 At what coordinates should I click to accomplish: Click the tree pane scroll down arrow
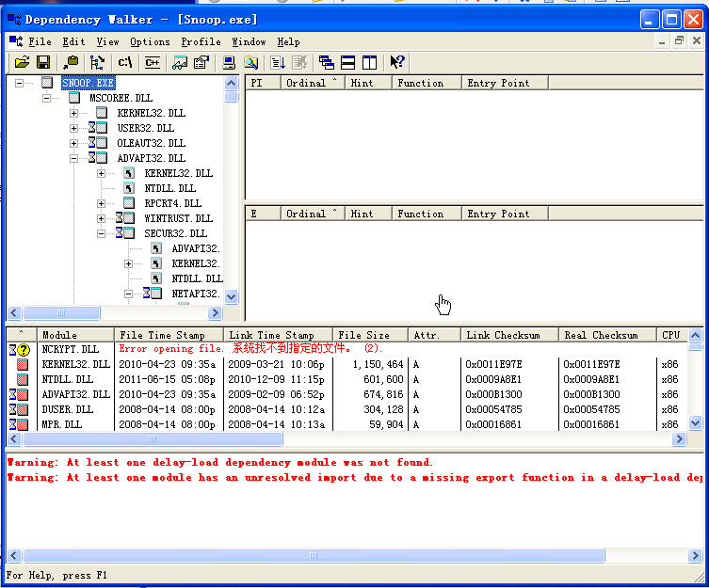click(231, 297)
